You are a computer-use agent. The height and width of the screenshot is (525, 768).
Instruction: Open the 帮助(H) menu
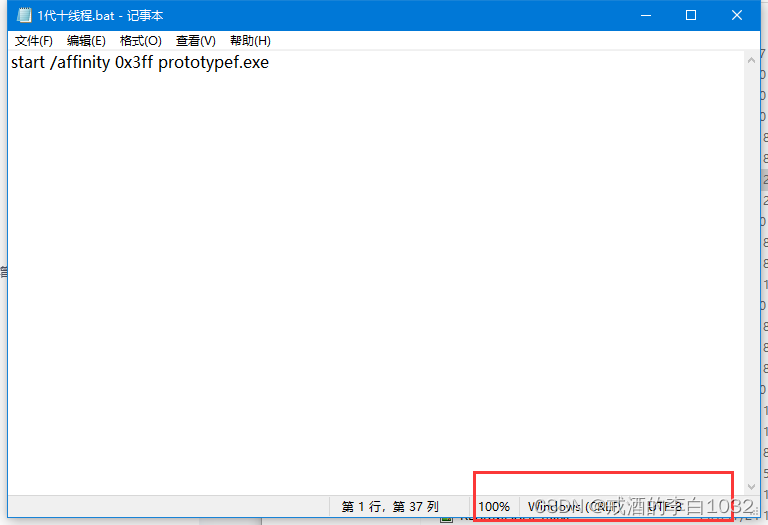[x=250, y=41]
